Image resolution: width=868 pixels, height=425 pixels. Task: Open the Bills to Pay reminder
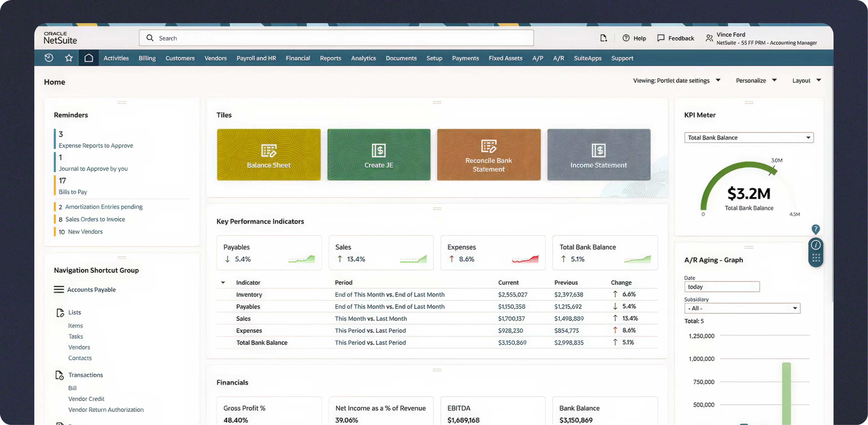click(73, 192)
